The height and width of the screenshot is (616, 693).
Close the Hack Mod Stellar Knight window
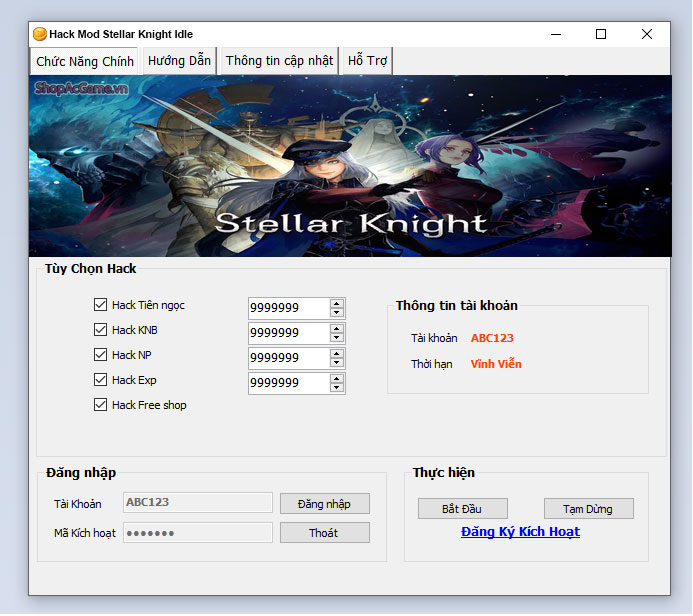(647, 34)
